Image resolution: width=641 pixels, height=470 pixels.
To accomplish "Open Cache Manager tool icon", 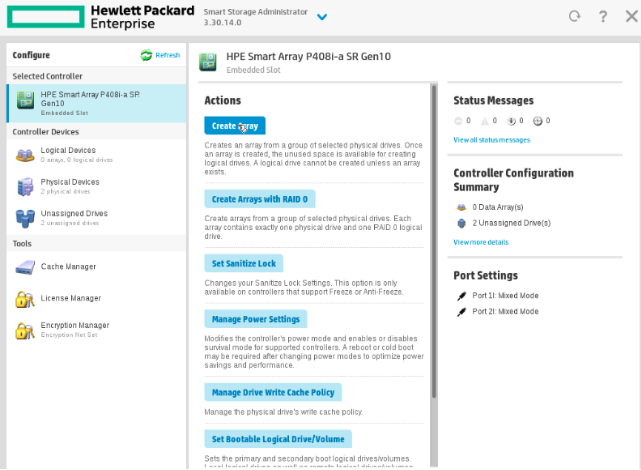I will click(x=25, y=267).
